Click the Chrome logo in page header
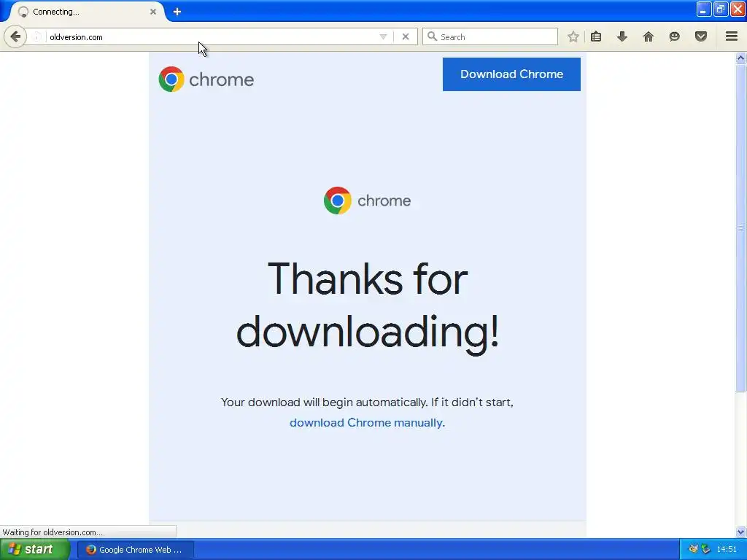 206,79
